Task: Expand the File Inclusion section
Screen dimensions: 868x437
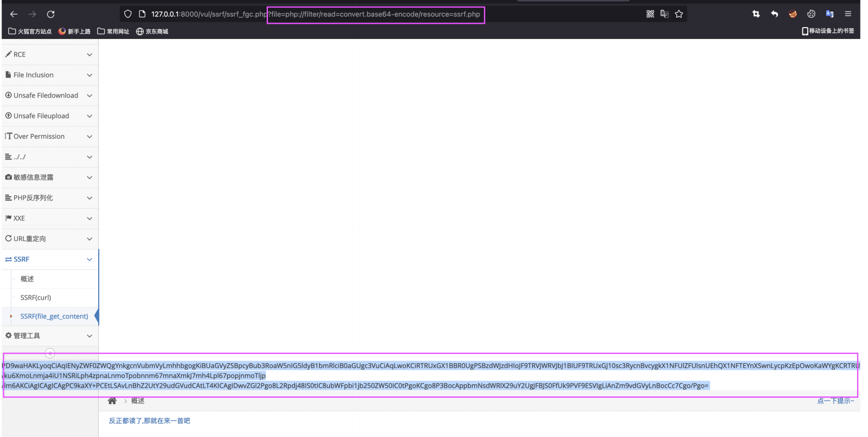Action: point(50,75)
